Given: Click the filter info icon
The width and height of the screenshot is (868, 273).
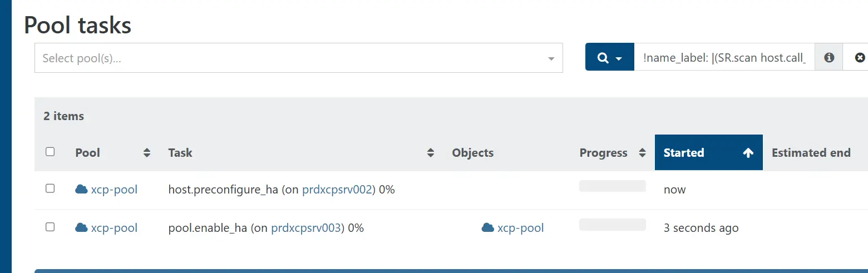Looking at the screenshot, I should point(829,57).
